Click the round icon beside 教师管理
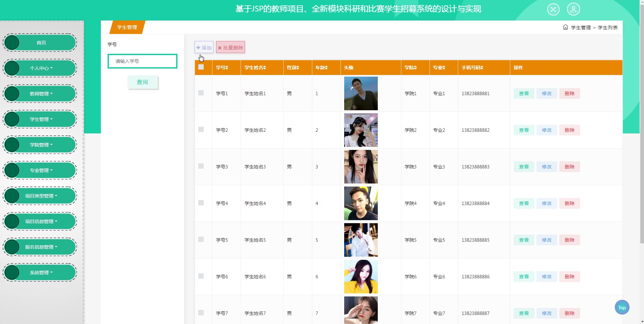Viewport: 644px width, 324px height. coord(12,94)
